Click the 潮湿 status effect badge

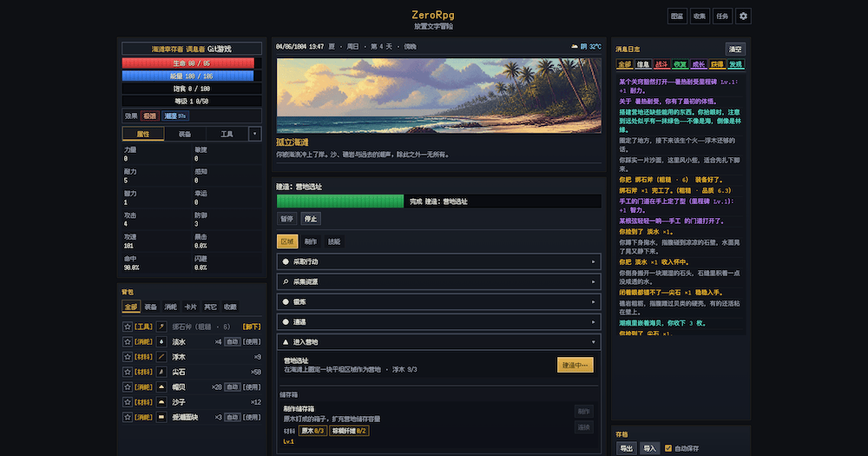tap(175, 116)
